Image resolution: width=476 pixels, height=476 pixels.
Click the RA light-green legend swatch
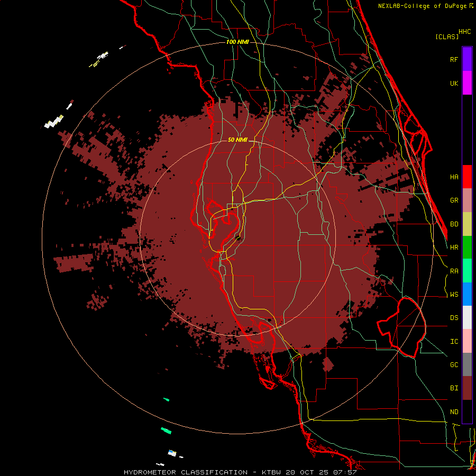click(x=467, y=271)
